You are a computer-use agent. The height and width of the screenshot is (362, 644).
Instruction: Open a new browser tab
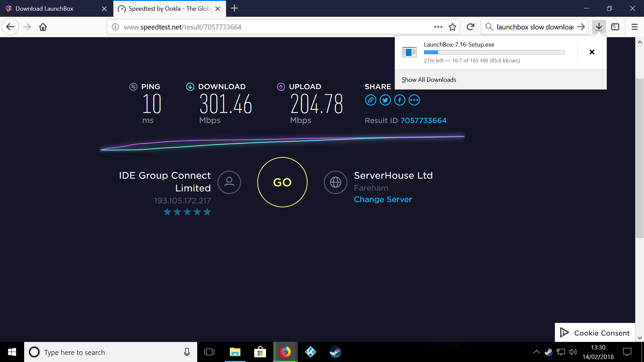coord(234,8)
